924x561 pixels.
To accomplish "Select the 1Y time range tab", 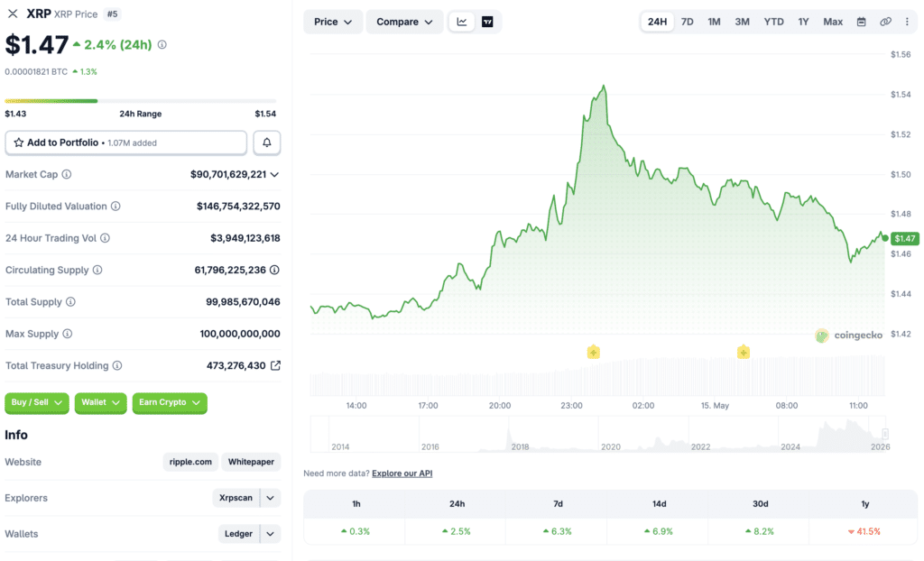I will [x=803, y=22].
